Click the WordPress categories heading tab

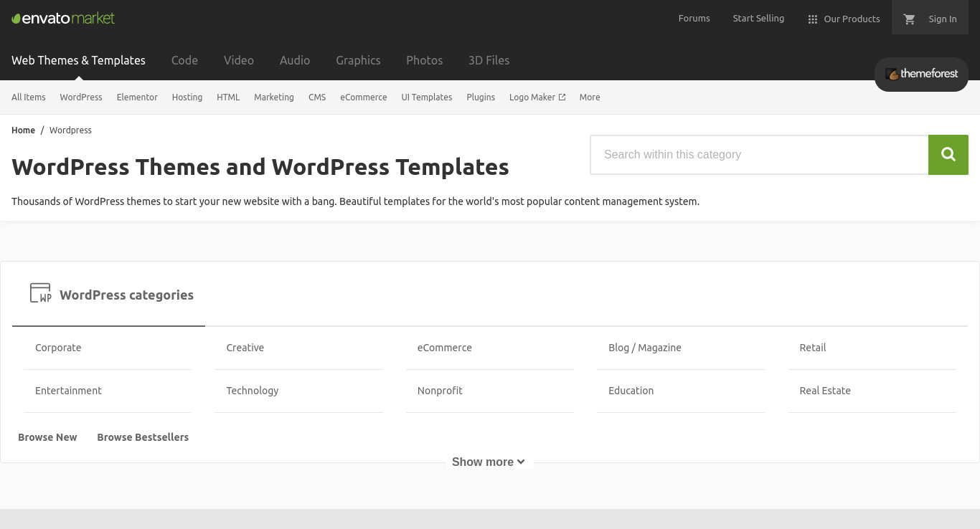point(108,295)
